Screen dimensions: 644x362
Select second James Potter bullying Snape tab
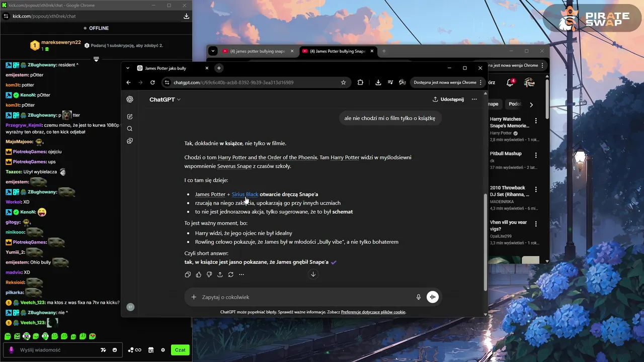click(338, 51)
